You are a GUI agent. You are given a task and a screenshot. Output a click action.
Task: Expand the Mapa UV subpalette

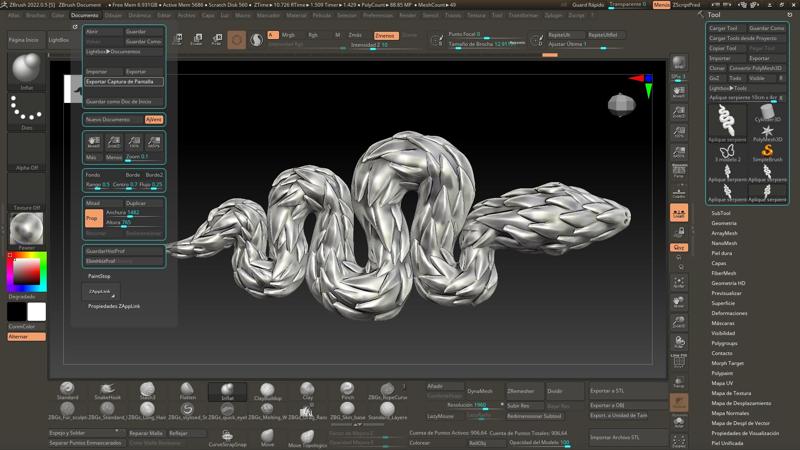(x=722, y=383)
